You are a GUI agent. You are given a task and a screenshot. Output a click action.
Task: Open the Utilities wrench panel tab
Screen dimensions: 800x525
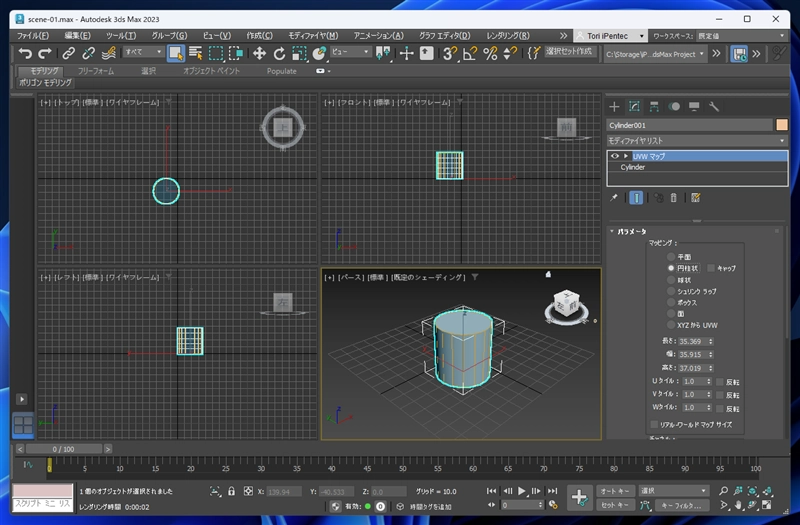click(714, 107)
